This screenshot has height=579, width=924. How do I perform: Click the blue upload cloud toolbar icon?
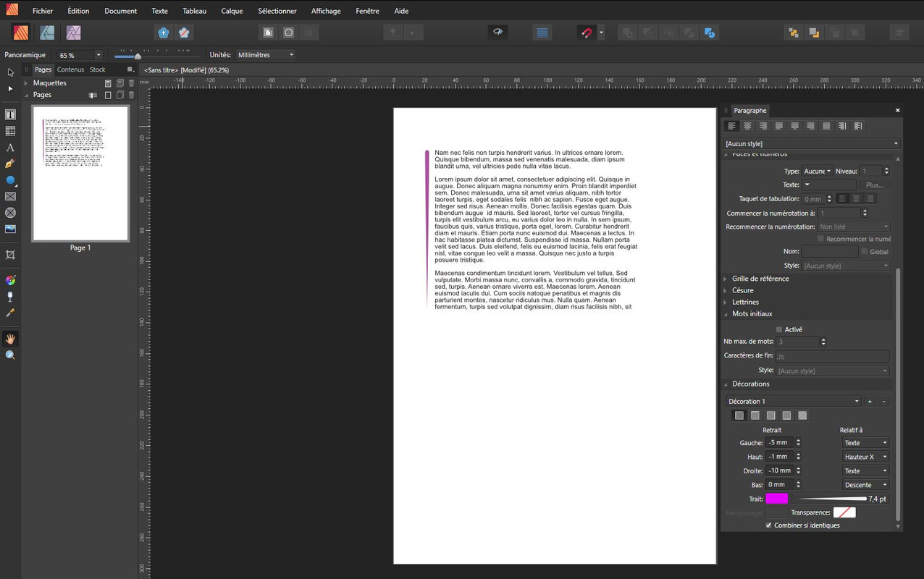point(164,33)
